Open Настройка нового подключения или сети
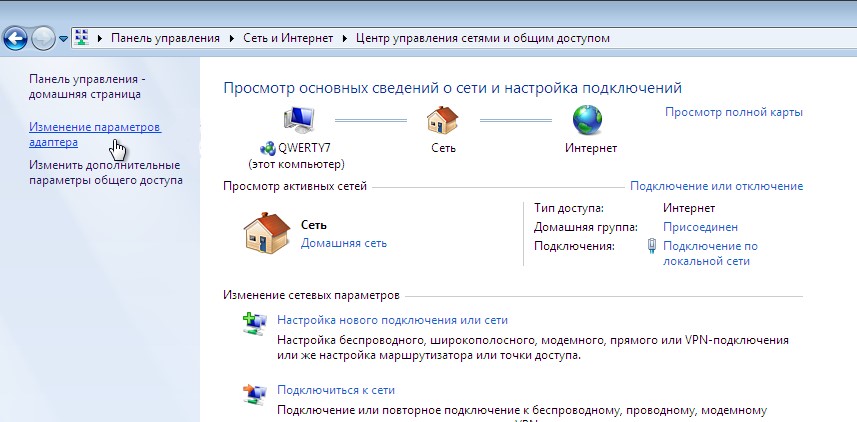The height and width of the screenshot is (422, 857). point(392,320)
